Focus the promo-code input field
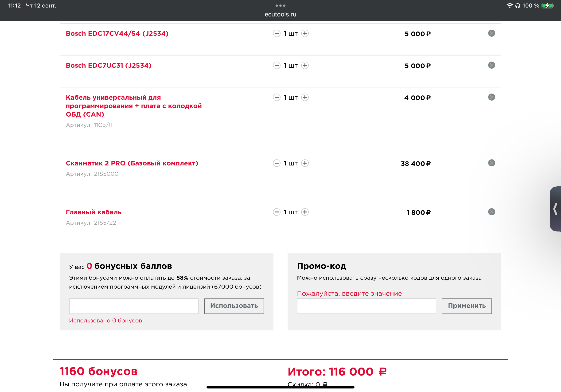 click(366, 306)
